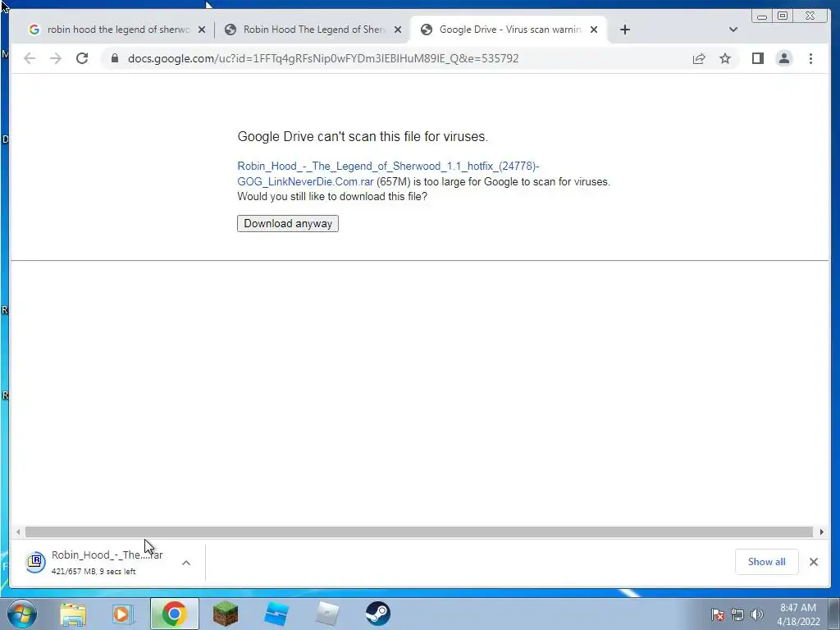The height and width of the screenshot is (630, 840).
Task: Open the Action Center flag icon
Action: (718, 614)
